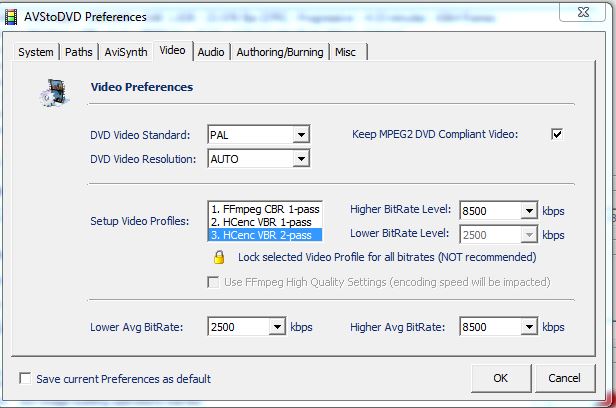Click the Cancel button

point(564,378)
